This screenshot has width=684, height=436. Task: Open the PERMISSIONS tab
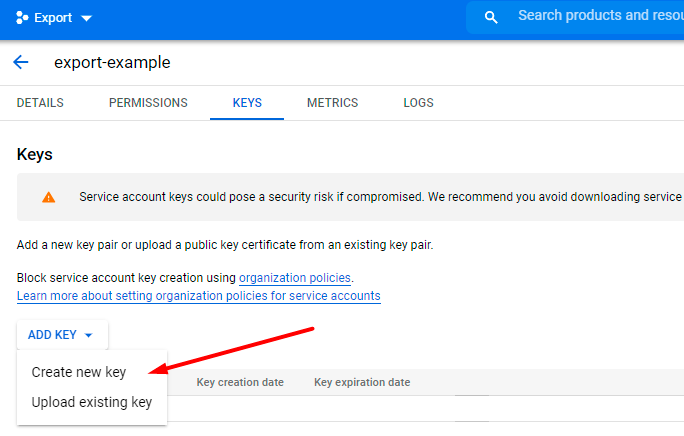[148, 103]
